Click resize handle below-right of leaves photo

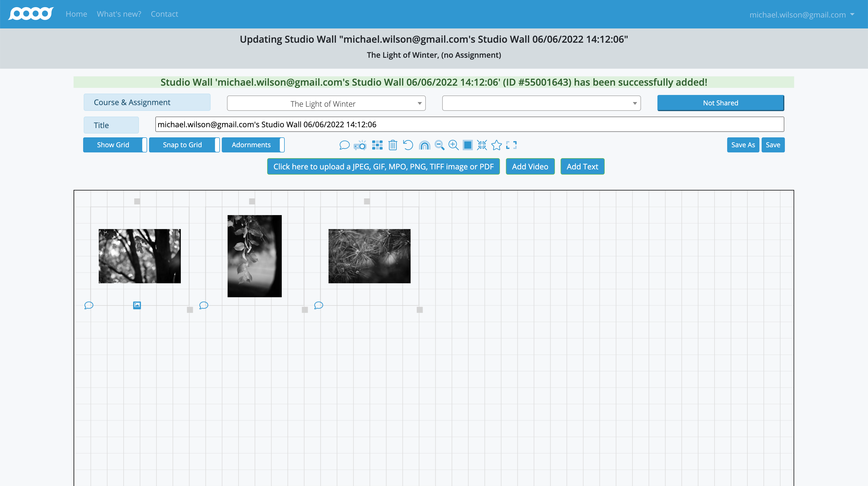tap(305, 310)
